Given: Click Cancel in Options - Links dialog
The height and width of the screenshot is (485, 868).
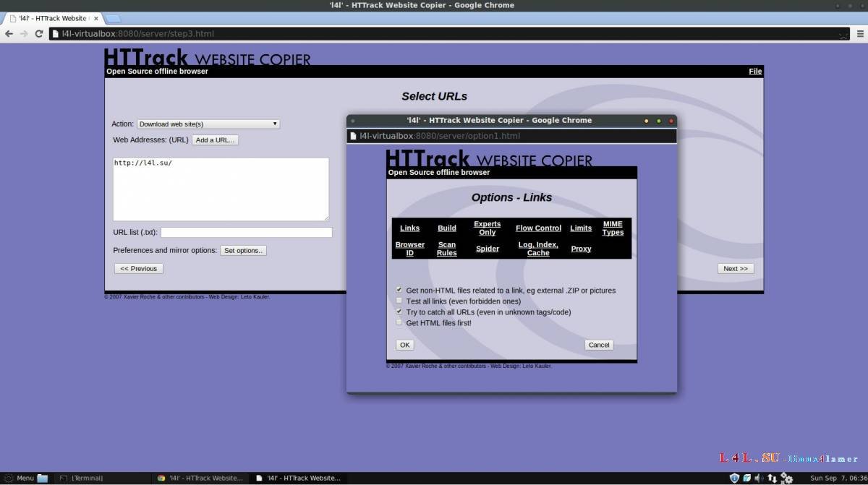Looking at the screenshot, I should tap(599, 345).
